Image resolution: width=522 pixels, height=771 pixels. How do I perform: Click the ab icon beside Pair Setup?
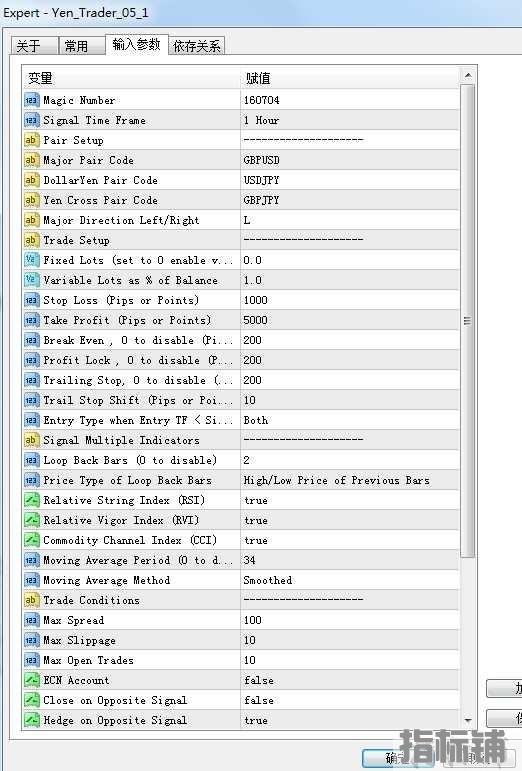pos(31,140)
